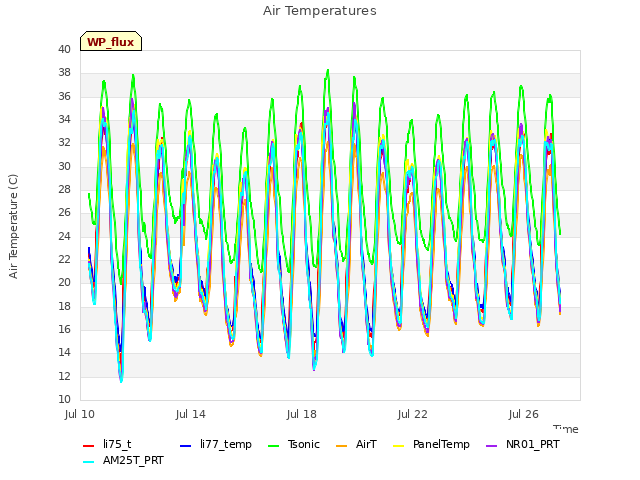Image resolution: width=640 pixels, height=480 pixels.
Task: Click the WP_flux annotation label
Action: click(x=111, y=41)
